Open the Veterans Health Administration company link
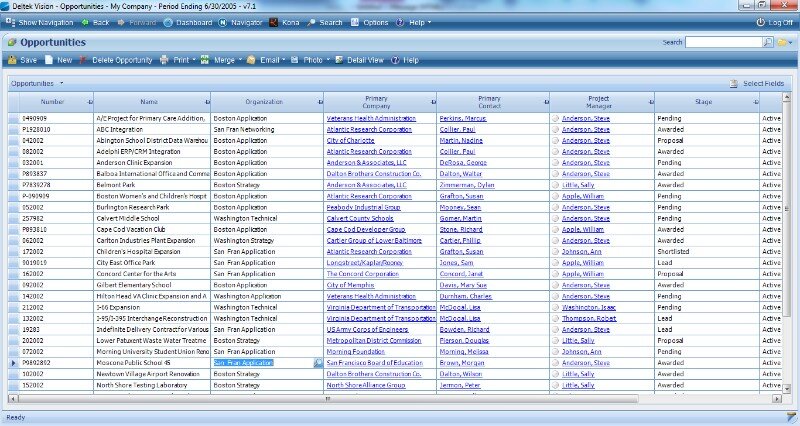This screenshot has width=800, height=426. [x=371, y=118]
